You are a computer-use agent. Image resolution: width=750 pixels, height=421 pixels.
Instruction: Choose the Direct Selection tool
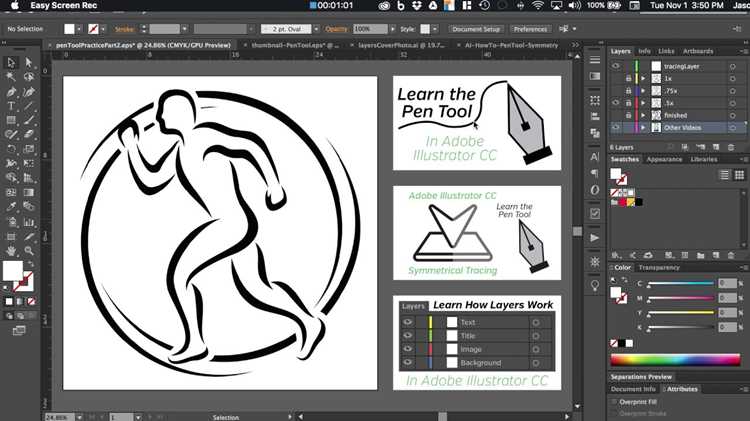29,62
